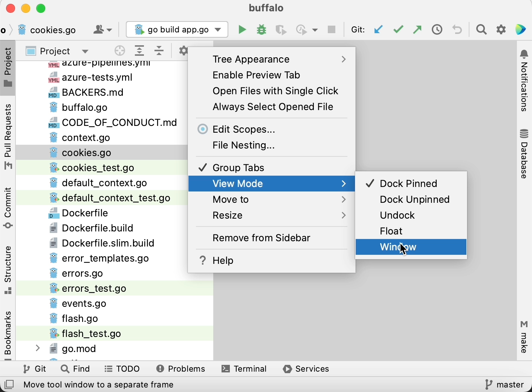
Task: Open the Pull Requests sidebar panel
Action: (8, 136)
